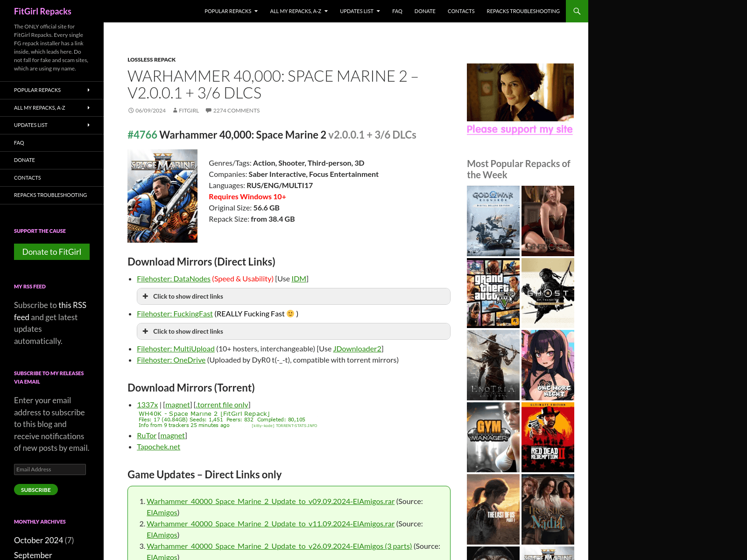The image size is (747, 560).
Task: Open Filehoster: OneDrive link
Action: point(171,360)
